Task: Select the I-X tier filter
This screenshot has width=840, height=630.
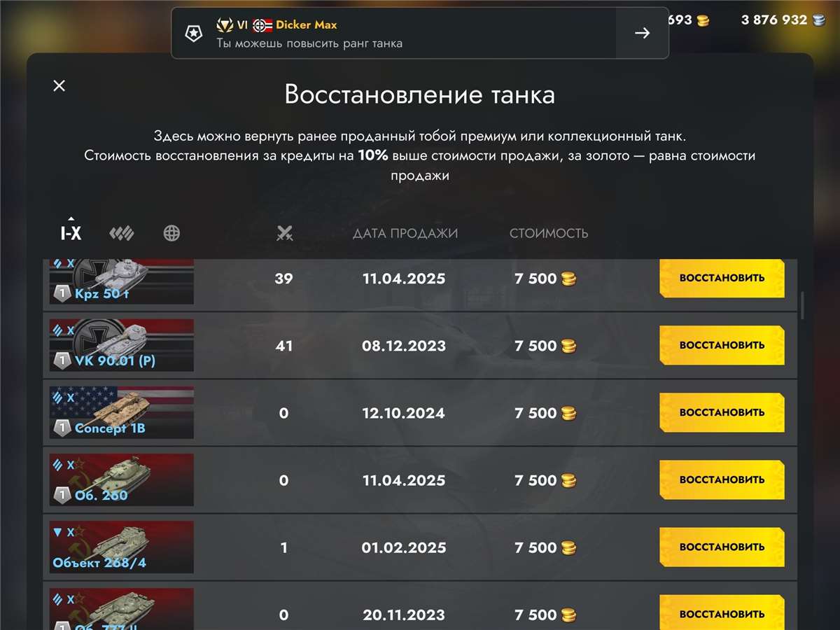Action: point(70,234)
